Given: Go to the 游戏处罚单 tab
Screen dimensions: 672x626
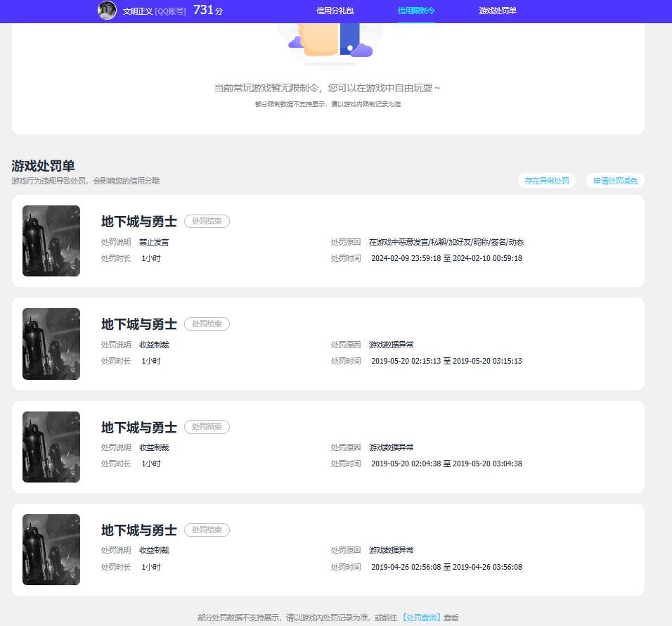Looking at the screenshot, I should [498, 11].
